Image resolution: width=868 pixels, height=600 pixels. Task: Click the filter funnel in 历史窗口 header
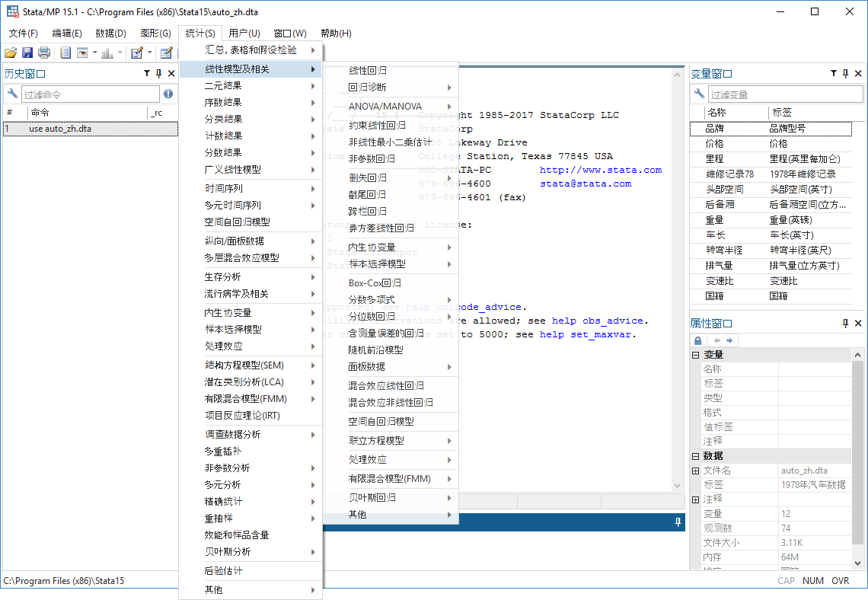click(147, 73)
